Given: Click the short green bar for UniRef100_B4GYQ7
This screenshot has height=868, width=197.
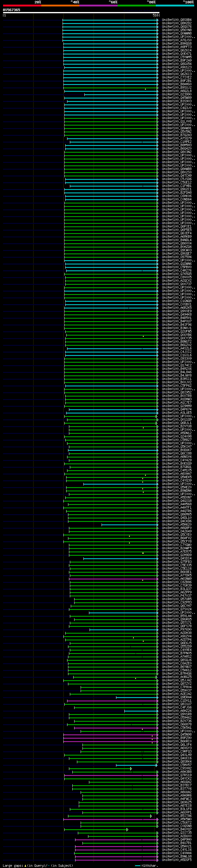Looking at the screenshot, I should tap(96, 829).
